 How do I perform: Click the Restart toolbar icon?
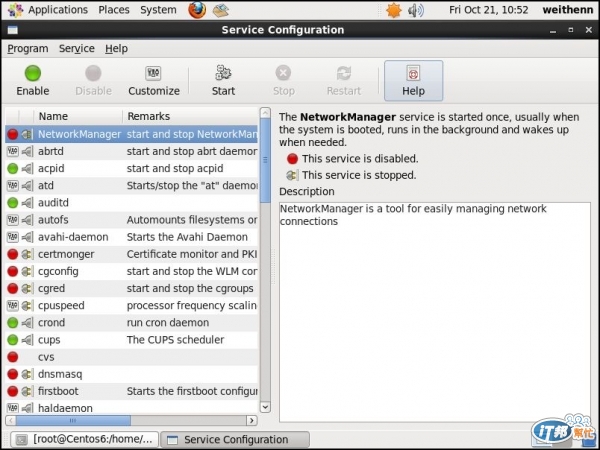[x=344, y=73]
